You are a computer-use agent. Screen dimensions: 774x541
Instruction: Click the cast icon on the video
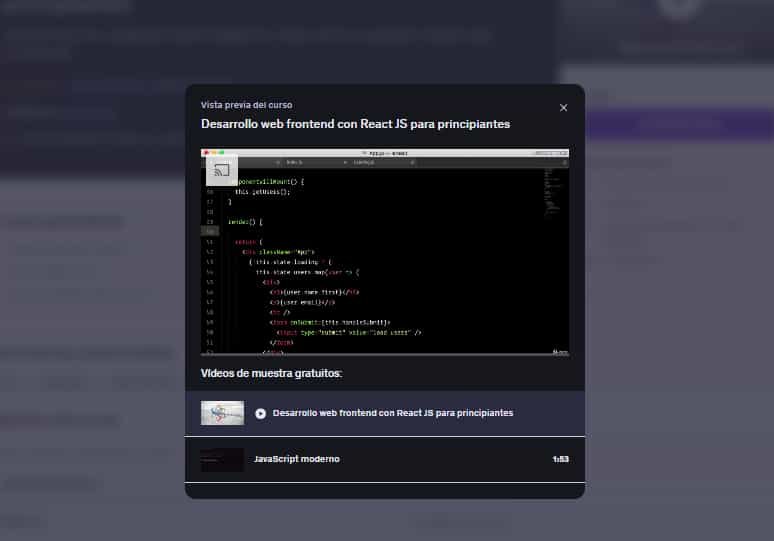(222, 170)
